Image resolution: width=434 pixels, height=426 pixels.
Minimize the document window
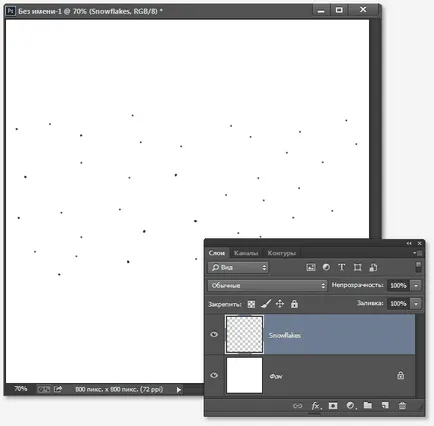point(321,11)
